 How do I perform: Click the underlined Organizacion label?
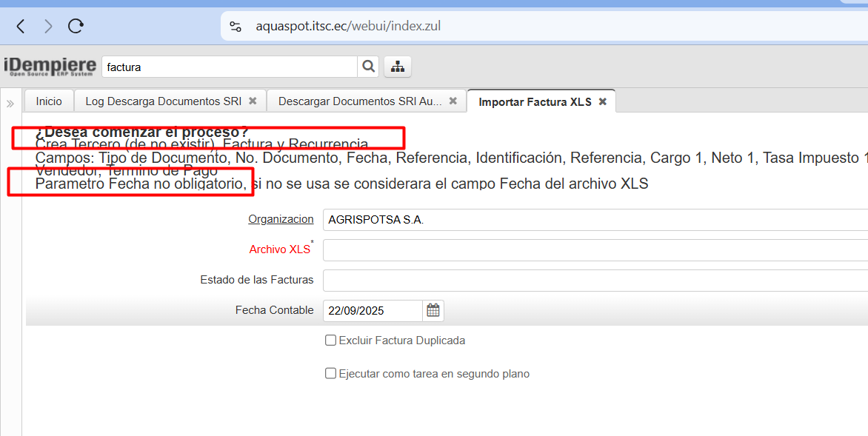[281, 220]
